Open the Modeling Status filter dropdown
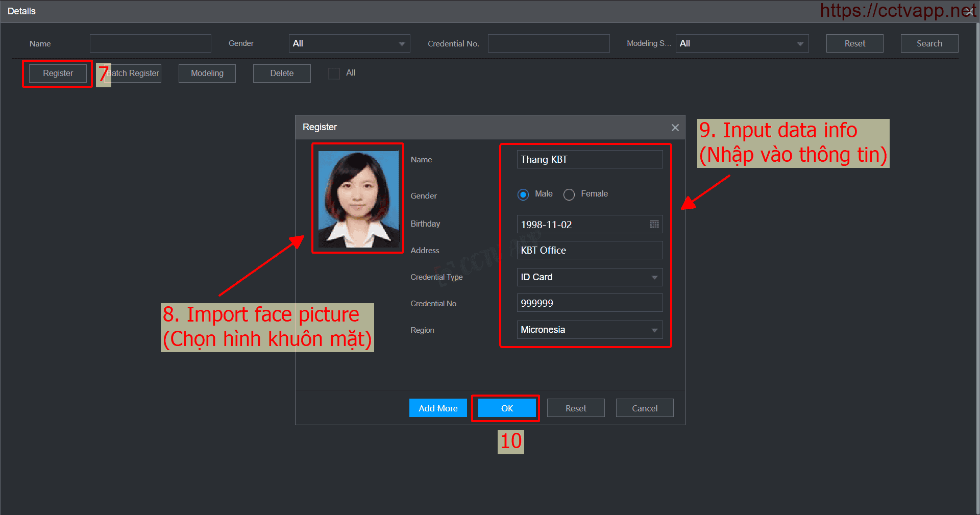 [742, 44]
